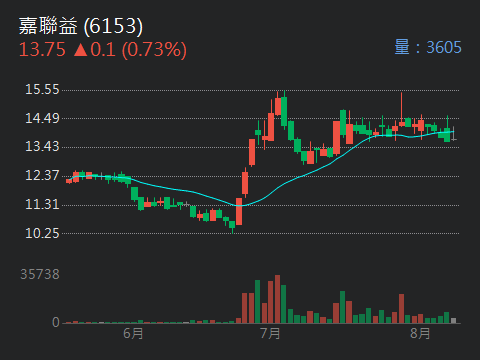Click the 0 volume axis label
Screen dimensions: 480x360
coord(56,322)
